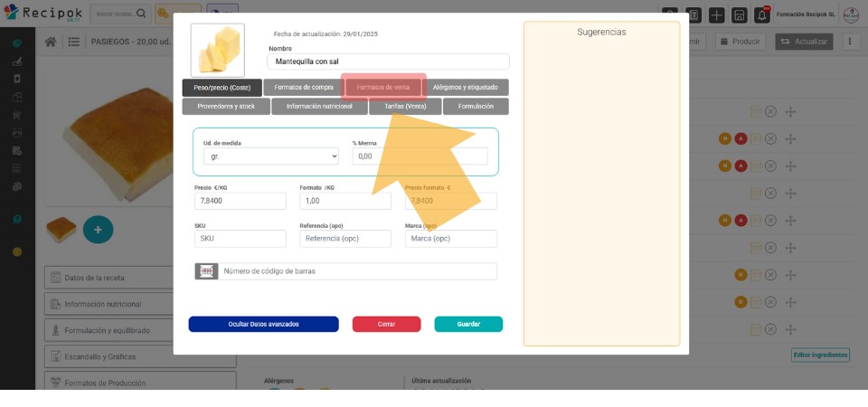The height and width of the screenshot is (407, 868).
Task: Click the Marca (opc) field
Action: pyautogui.click(x=450, y=239)
